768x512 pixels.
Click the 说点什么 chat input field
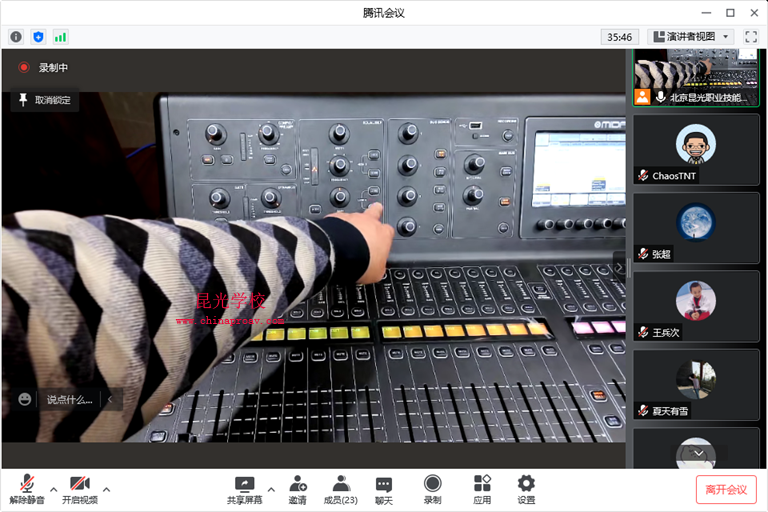point(69,400)
